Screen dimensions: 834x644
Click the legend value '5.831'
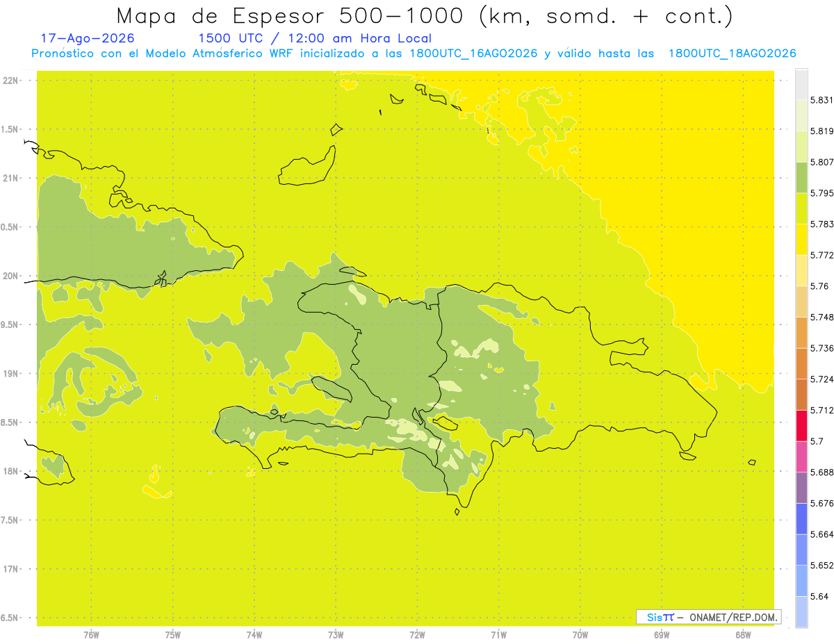pyautogui.click(x=821, y=101)
